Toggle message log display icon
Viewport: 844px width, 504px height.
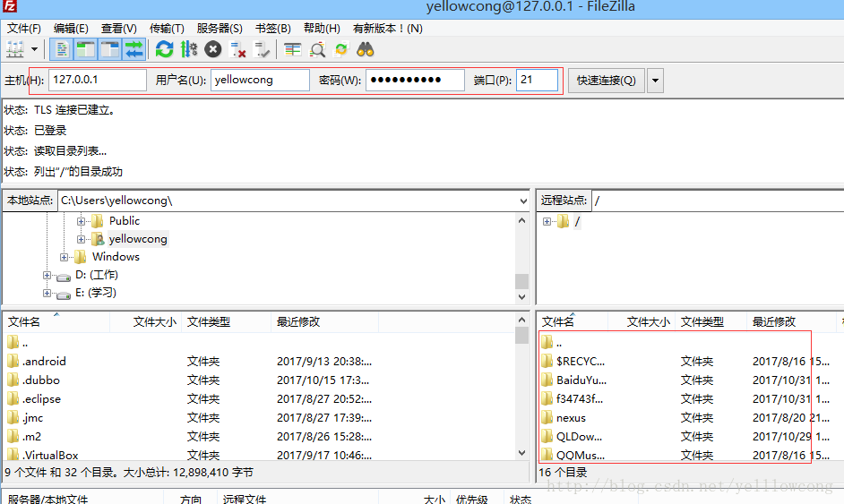(x=61, y=49)
